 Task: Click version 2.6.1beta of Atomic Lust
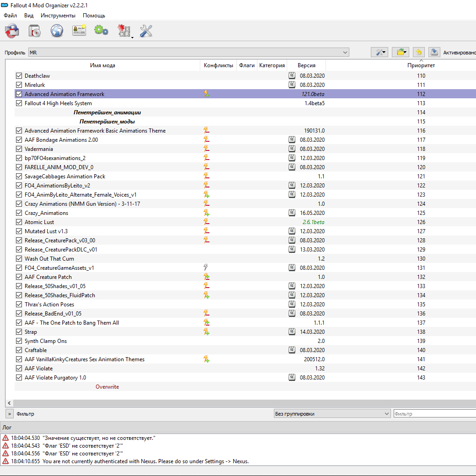point(313,222)
